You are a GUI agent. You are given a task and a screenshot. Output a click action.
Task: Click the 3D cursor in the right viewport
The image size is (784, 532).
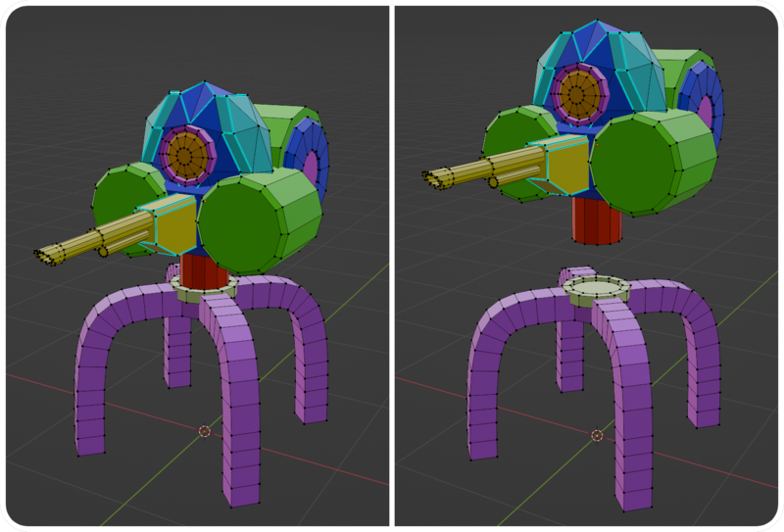[x=596, y=435]
